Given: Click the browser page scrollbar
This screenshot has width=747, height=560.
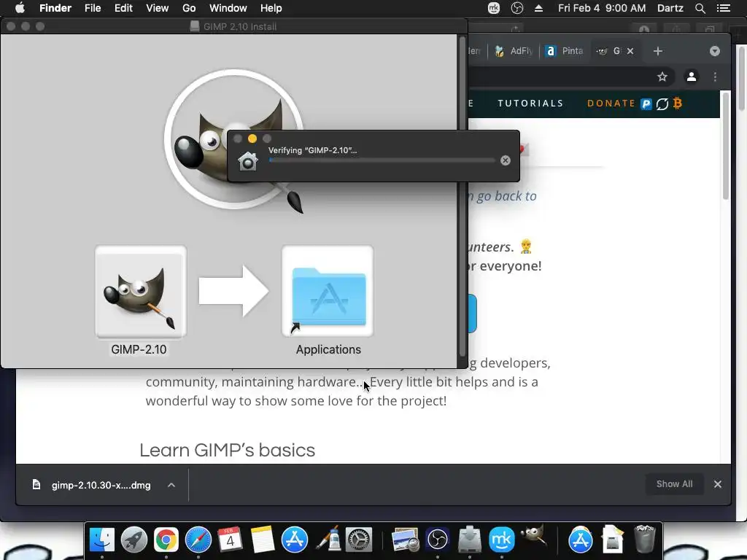Looking at the screenshot, I should point(726,147).
